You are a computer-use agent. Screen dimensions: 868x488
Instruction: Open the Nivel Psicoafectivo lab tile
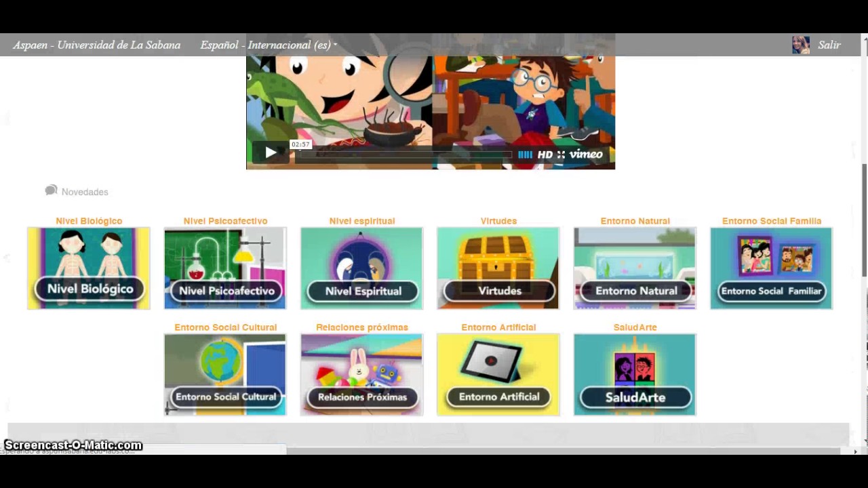225,268
